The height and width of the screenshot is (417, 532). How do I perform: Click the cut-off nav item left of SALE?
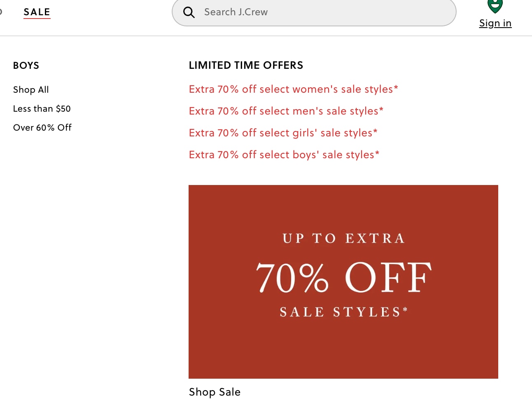(x=1, y=12)
